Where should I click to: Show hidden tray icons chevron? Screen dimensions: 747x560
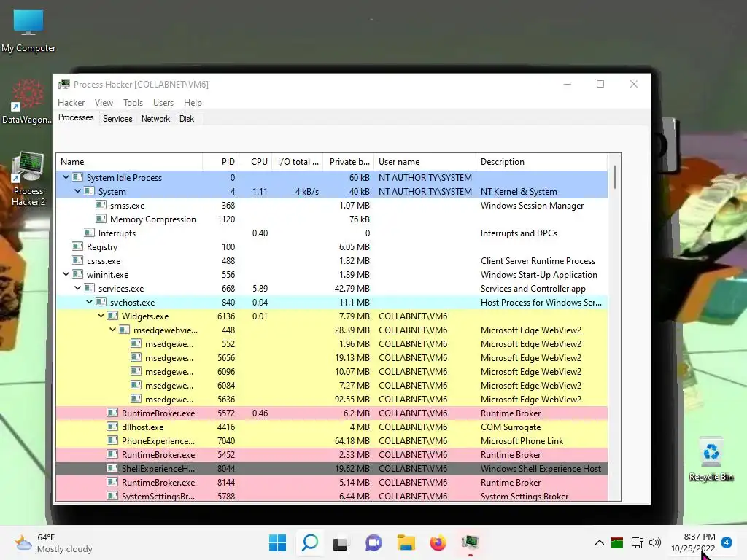(600, 542)
